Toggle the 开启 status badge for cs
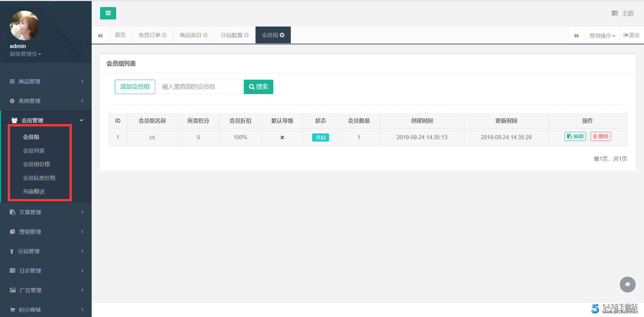This screenshot has width=644, height=317. tap(320, 137)
